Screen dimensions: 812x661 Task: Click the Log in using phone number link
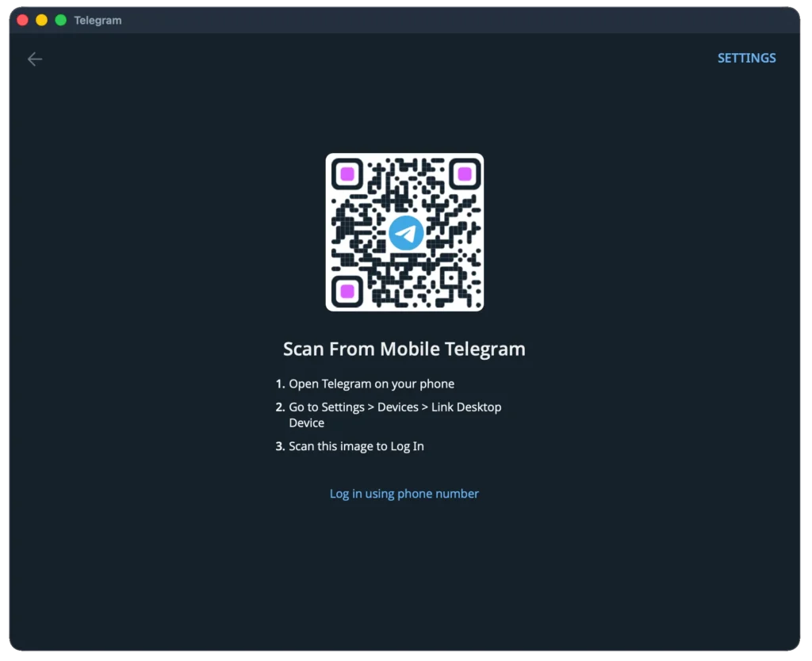click(x=404, y=493)
